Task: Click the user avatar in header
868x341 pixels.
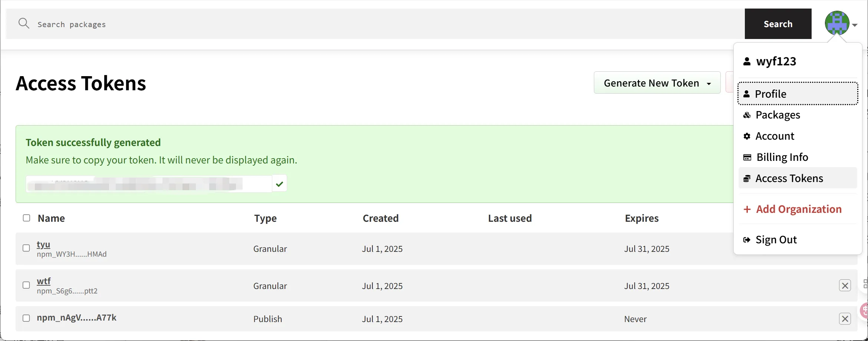Action: pos(837,23)
